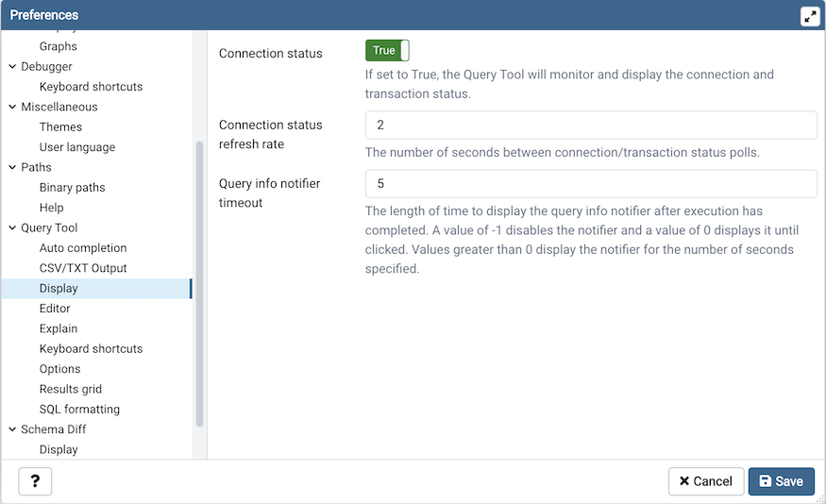
Task: Click the help question mark button
Action: [35, 481]
